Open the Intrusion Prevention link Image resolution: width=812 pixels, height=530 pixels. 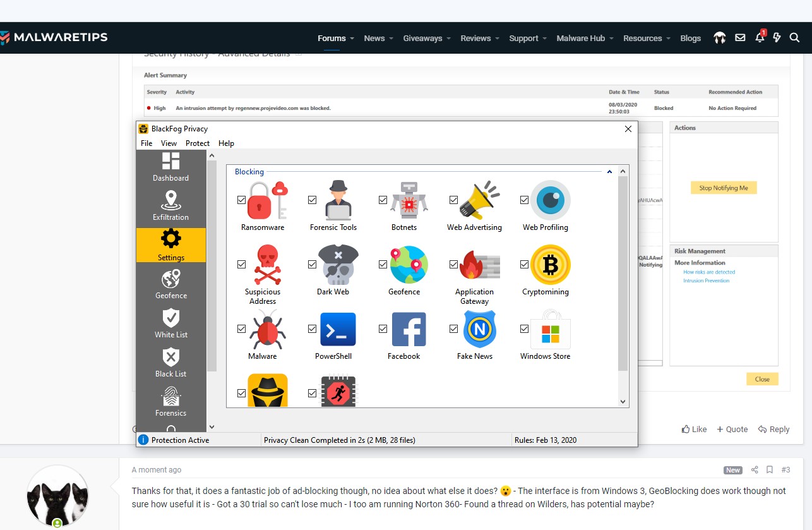coord(706,280)
